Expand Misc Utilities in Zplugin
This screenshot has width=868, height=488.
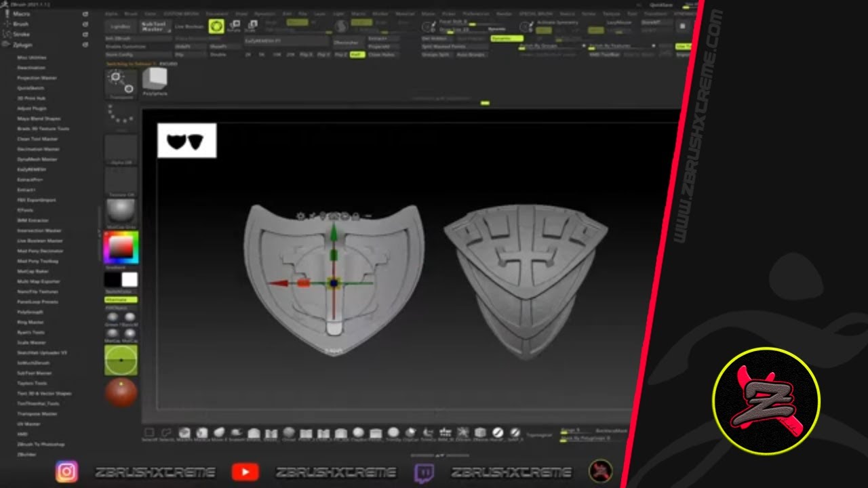(x=33, y=58)
